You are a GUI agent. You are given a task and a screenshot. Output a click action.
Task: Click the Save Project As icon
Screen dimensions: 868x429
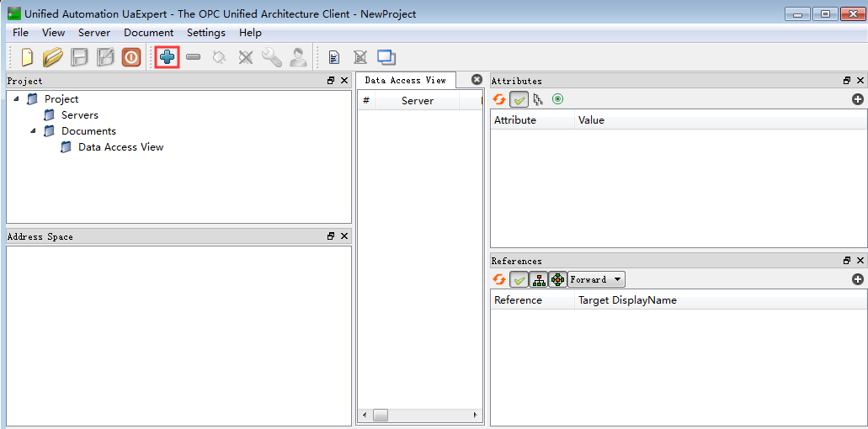tap(105, 57)
